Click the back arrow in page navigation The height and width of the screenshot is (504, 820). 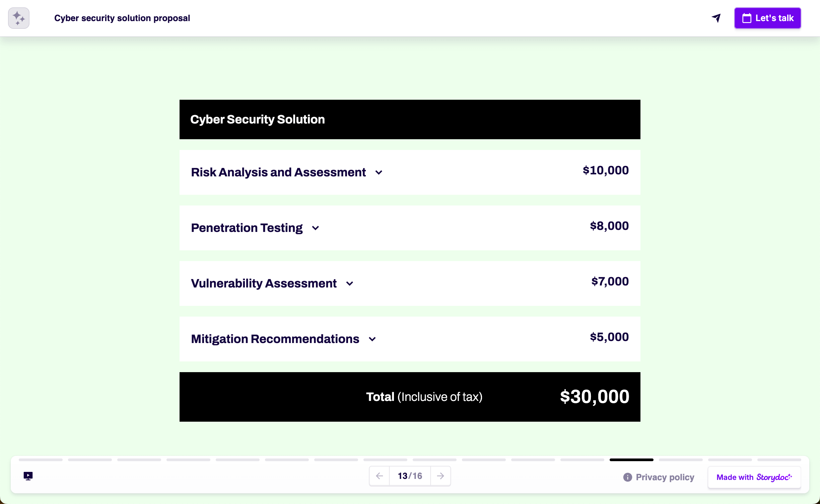pyautogui.click(x=379, y=476)
